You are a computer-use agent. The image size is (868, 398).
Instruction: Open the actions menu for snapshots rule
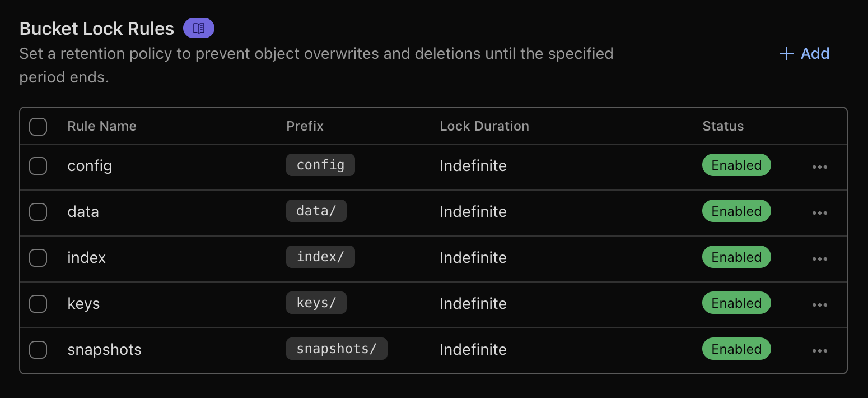(820, 350)
